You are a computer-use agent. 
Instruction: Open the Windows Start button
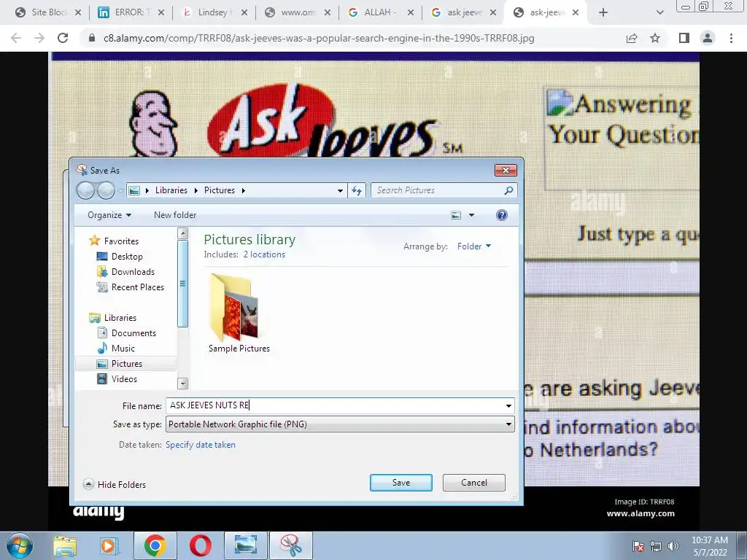[19, 545]
